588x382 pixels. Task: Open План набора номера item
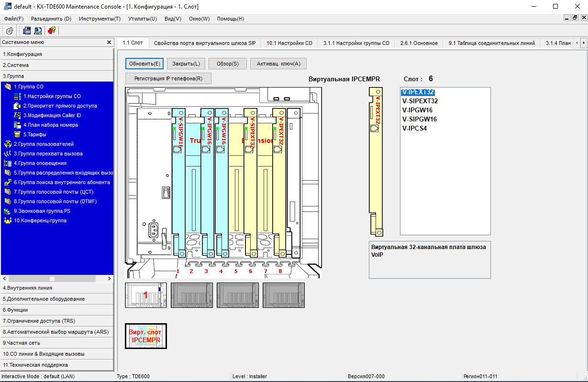[x=50, y=125]
